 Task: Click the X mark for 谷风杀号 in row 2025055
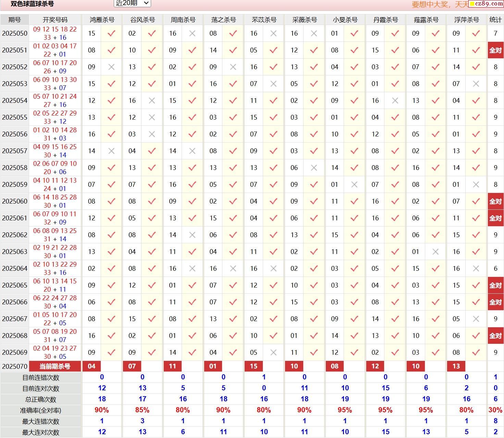pyautogui.click(x=152, y=117)
